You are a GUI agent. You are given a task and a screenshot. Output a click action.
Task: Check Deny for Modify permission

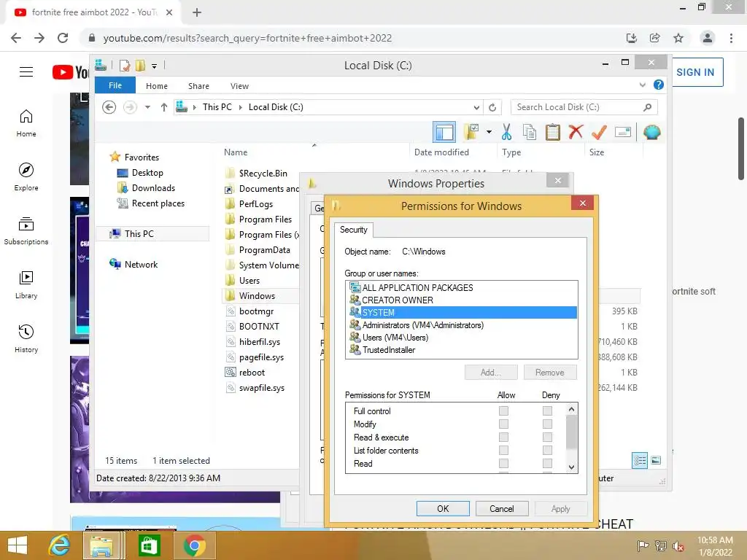point(547,424)
